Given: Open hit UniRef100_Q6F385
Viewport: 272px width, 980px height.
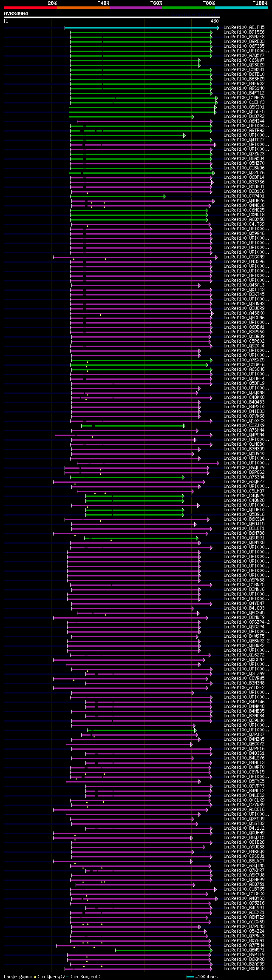Looking at the screenshot, I should click(244, 46).
